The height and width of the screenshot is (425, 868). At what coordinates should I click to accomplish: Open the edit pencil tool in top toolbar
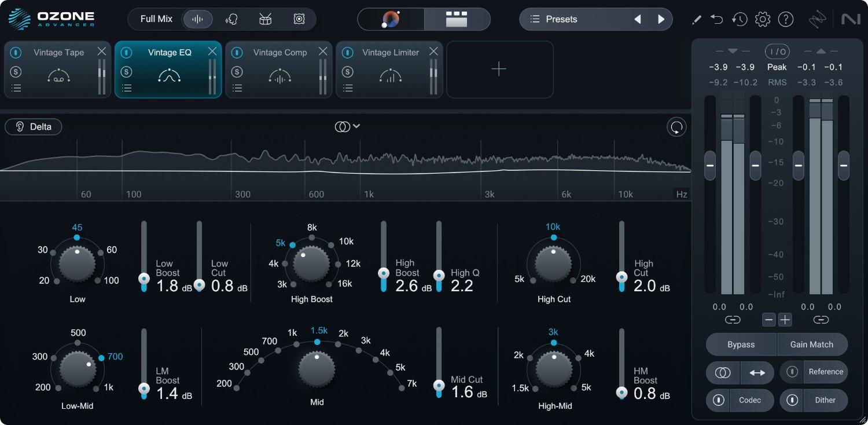[x=697, y=19]
